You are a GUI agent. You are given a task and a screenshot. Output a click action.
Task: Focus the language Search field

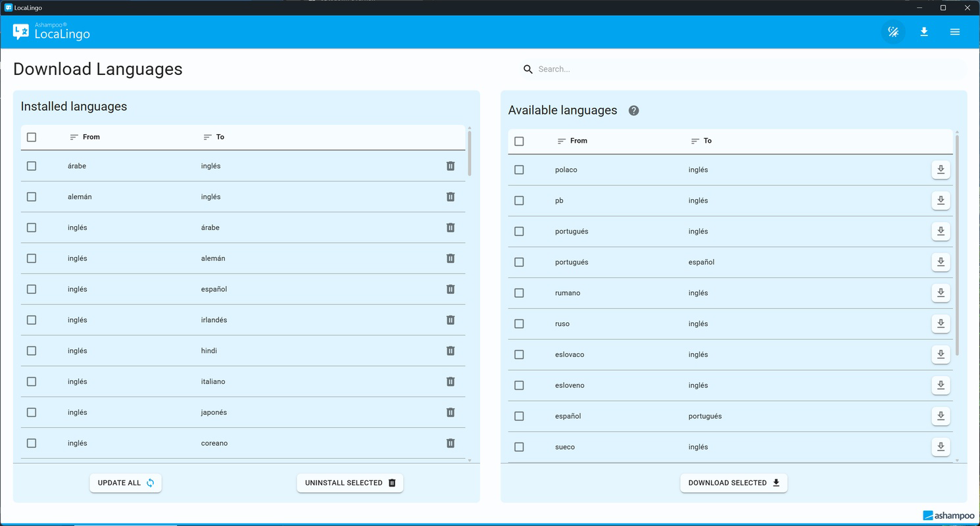tap(743, 69)
